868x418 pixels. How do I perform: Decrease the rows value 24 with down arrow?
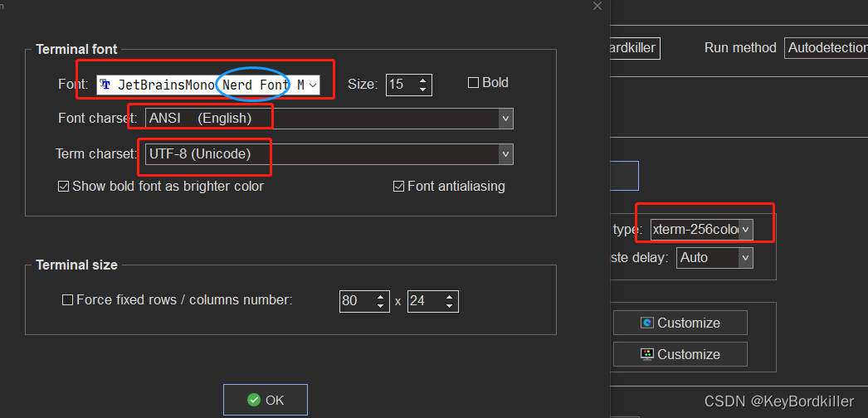pyautogui.click(x=449, y=306)
